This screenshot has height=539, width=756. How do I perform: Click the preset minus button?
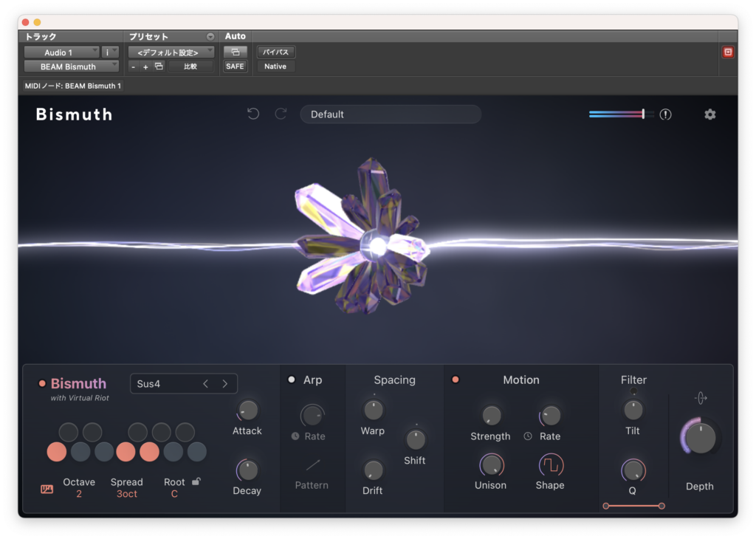[x=134, y=66]
